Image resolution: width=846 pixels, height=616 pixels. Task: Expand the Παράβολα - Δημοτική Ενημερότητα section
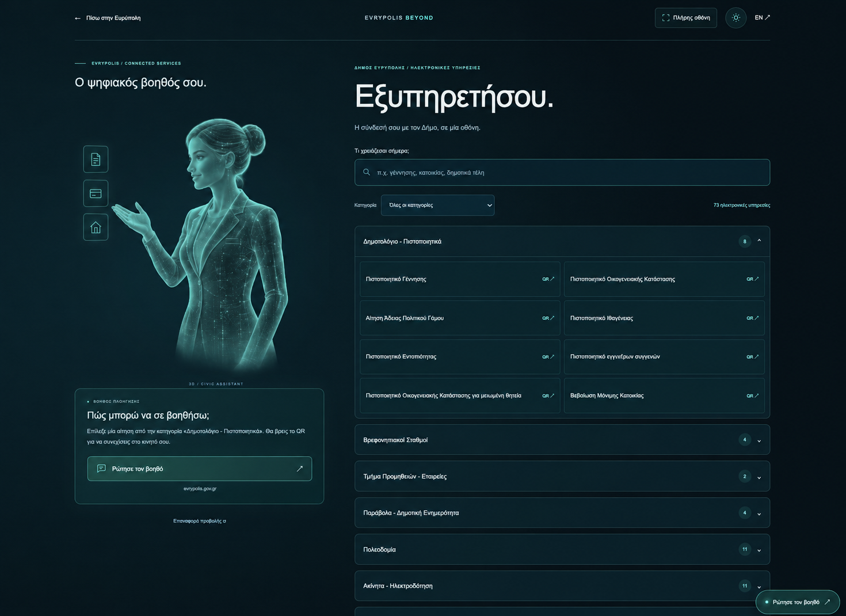click(562, 513)
